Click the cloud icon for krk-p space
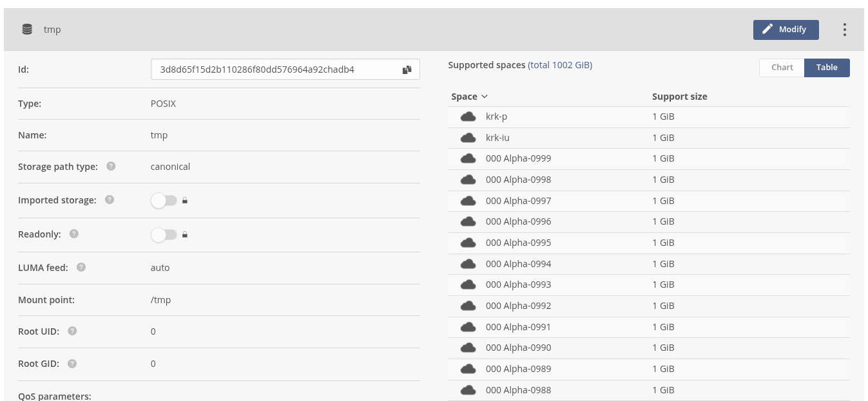Viewport: 868px width, 401px height. point(468,117)
